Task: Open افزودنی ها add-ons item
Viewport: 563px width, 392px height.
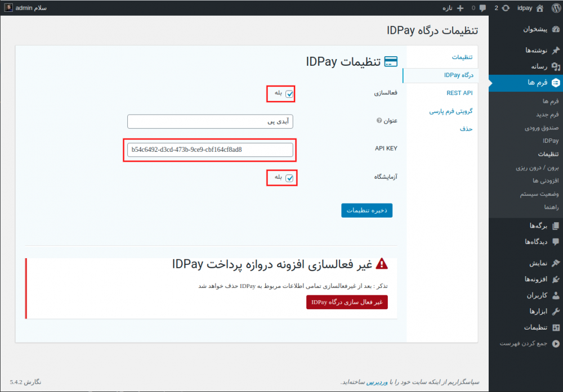Action: coord(546,181)
